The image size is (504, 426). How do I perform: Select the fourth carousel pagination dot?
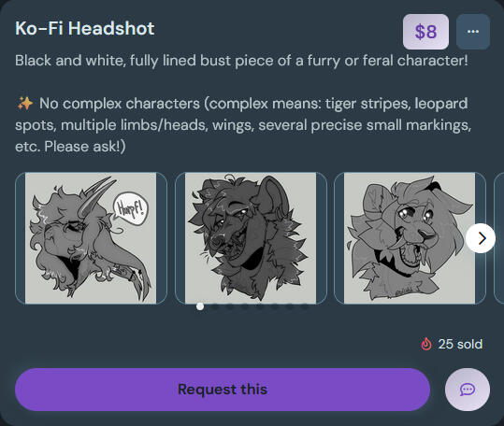click(x=245, y=306)
